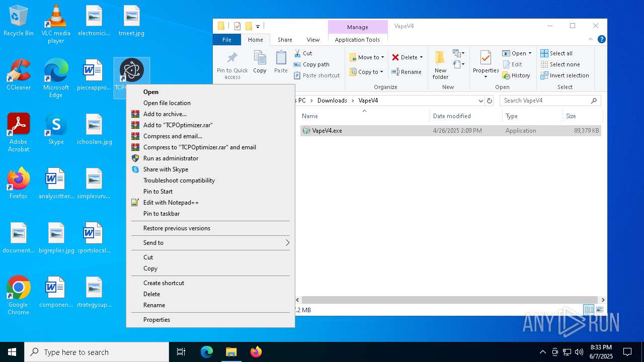The width and height of the screenshot is (644, 362).
Task: Open the Quick Access Toolbar customize dropdown
Action: tap(258, 26)
